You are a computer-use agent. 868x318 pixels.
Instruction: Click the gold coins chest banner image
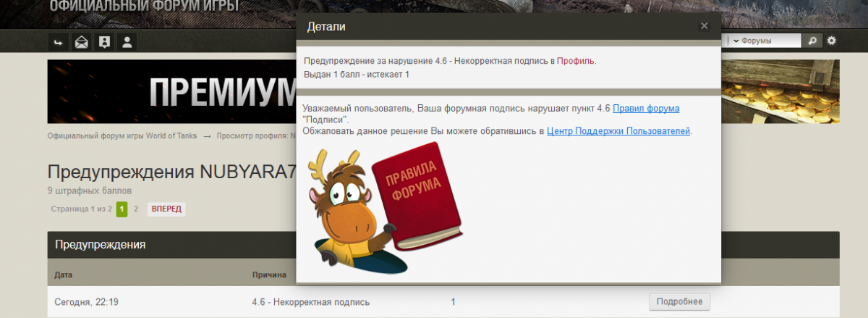pos(780,92)
